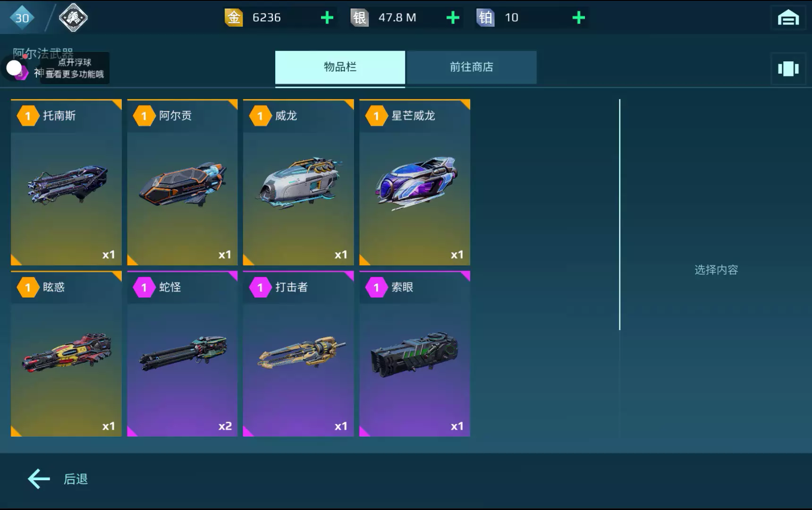Switch to the 物品栏 tab
This screenshot has width=812, height=510.
[x=340, y=67]
